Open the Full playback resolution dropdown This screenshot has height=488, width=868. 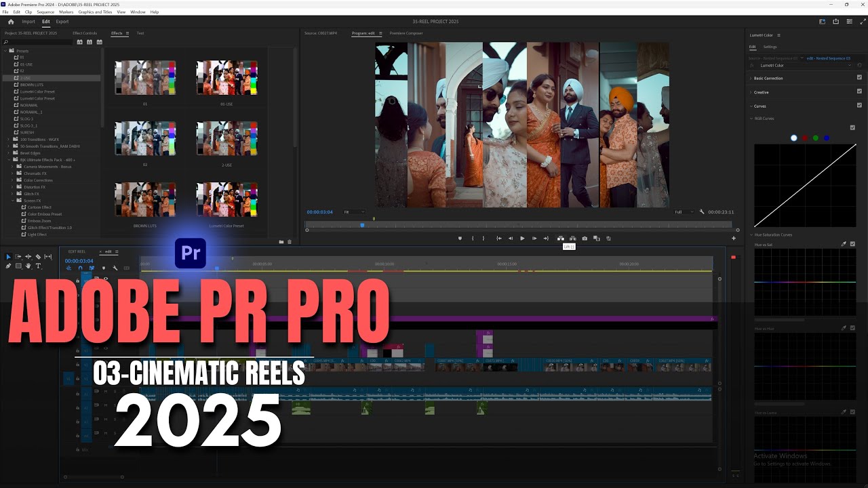coord(684,212)
